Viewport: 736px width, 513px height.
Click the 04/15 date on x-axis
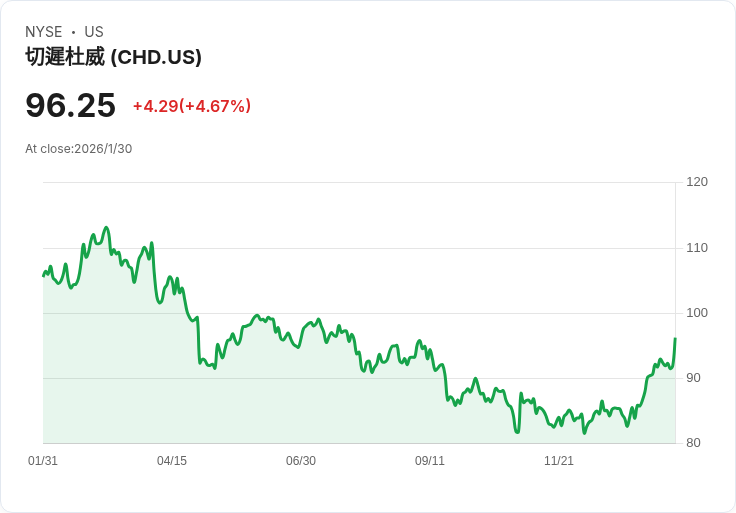[x=172, y=461]
